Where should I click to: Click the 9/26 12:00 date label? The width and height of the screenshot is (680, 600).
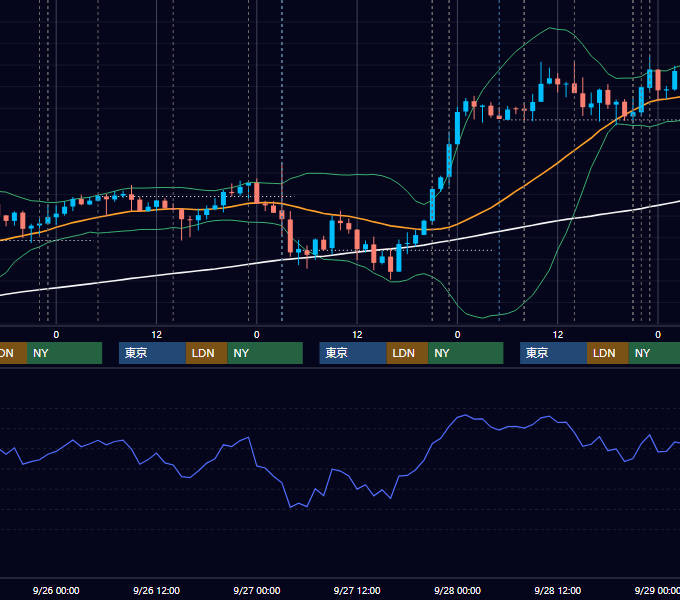pyautogui.click(x=156, y=590)
